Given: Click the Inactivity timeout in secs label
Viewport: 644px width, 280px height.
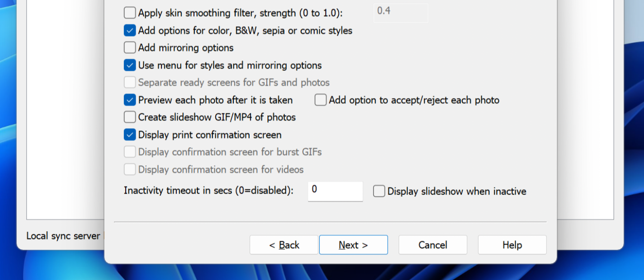Looking at the screenshot, I should [x=208, y=191].
